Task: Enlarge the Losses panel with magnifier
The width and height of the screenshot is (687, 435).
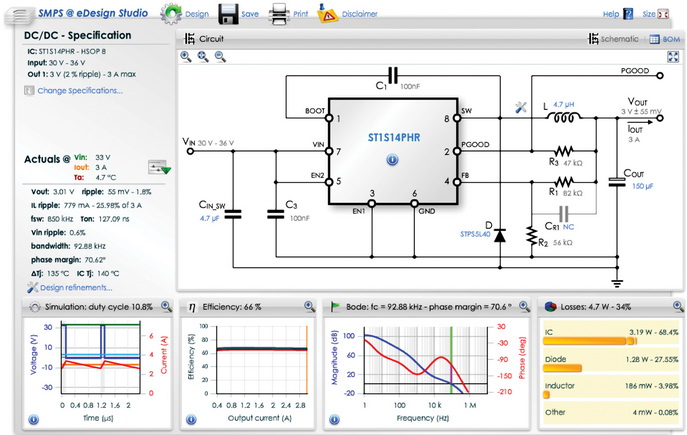Action: pyautogui.click(x=678, y=306)
